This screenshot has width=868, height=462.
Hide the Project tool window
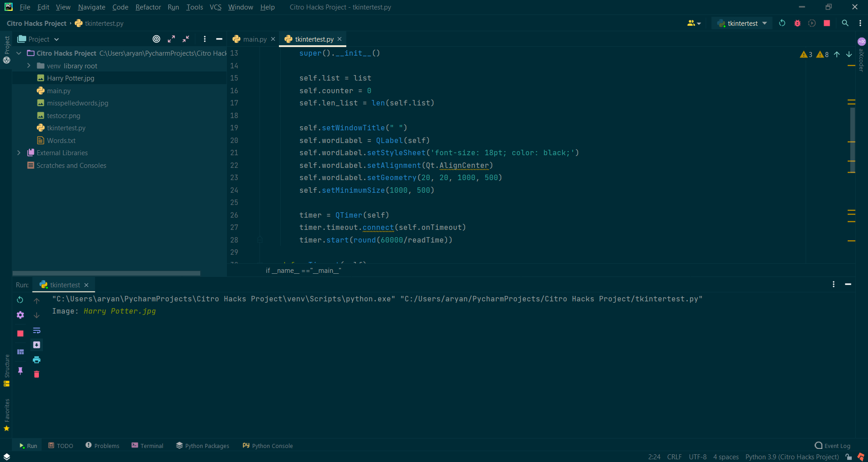point(219,39)
